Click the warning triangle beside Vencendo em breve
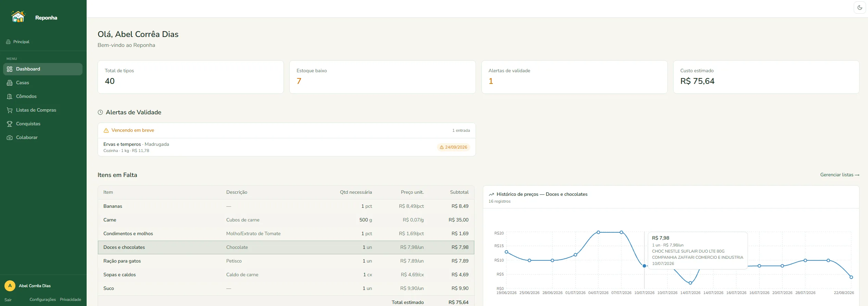 [106, 130]
